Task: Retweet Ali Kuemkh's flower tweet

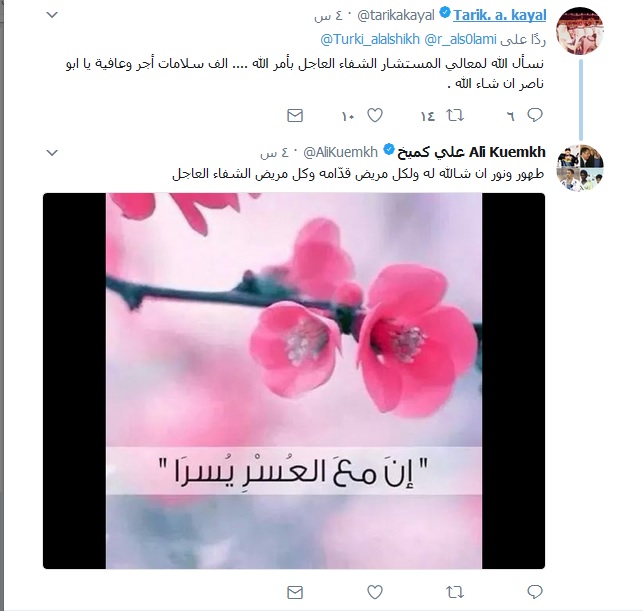Action: (x=455, y=592)
